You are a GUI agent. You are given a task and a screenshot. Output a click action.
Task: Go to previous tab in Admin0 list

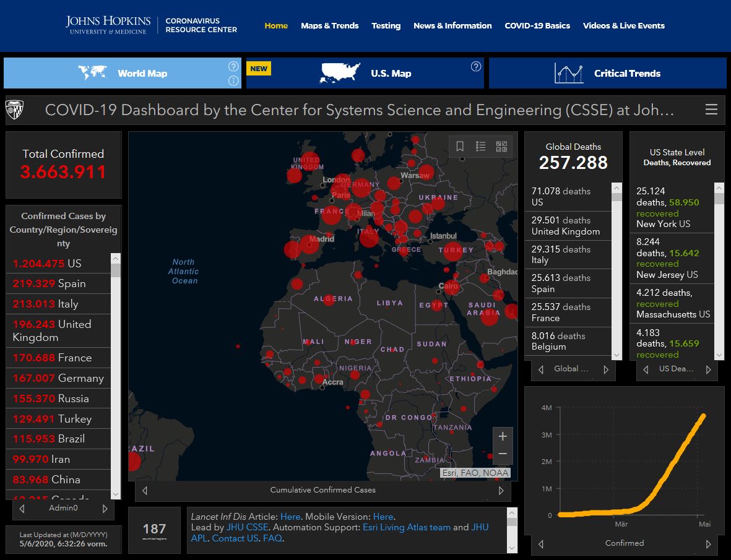tap(22, 509)
